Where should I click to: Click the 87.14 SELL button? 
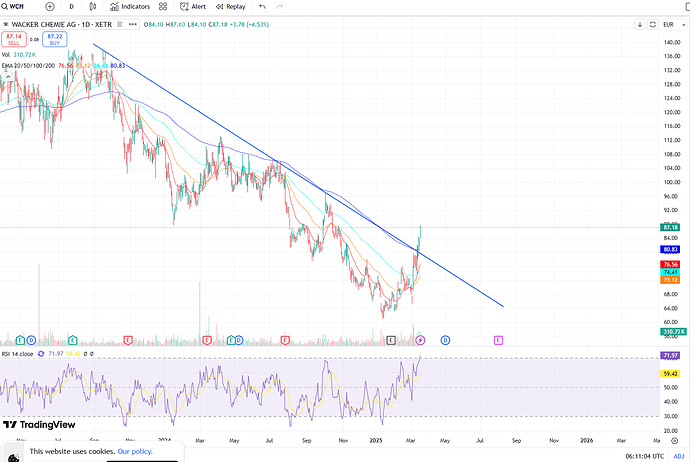click(x=14, y=39)
